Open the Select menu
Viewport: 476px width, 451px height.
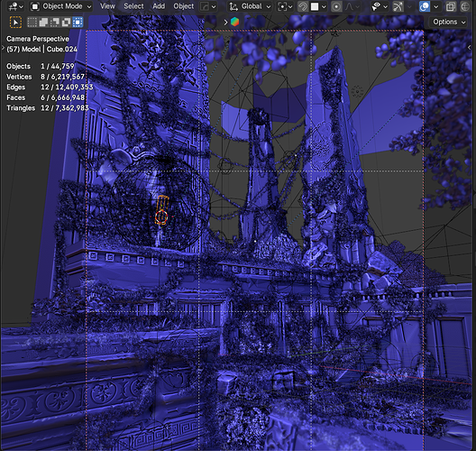tap(133, 6)
